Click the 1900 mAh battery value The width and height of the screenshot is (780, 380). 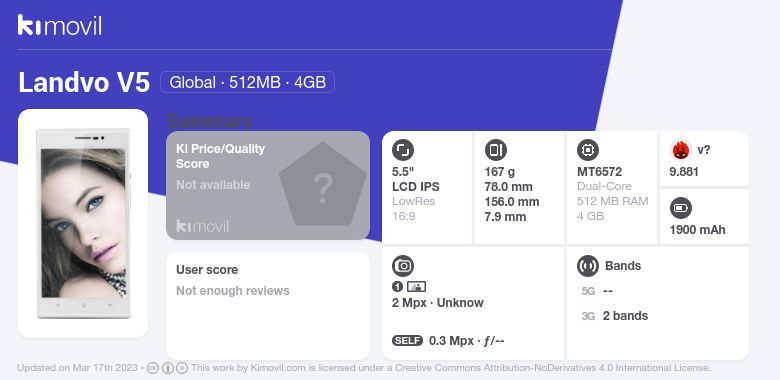pos(697,230)
